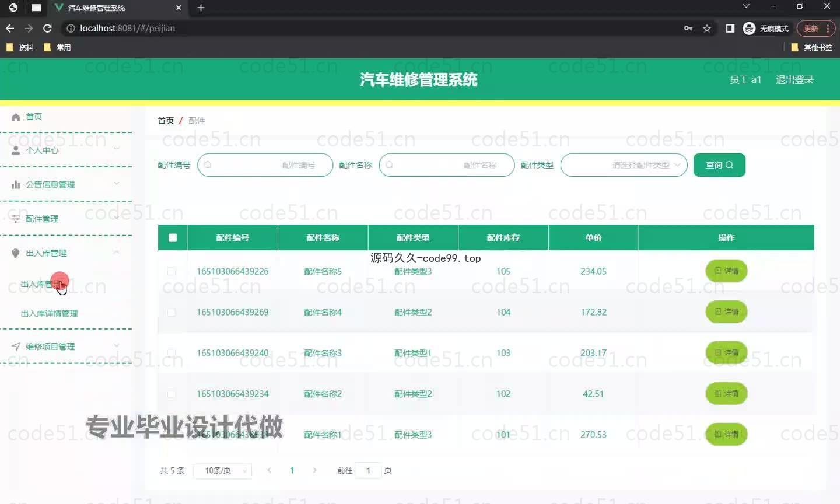Click the 查询 search button
Viewport: 840px width, 504px height.
pyautogui.click(x=719, y=165)
